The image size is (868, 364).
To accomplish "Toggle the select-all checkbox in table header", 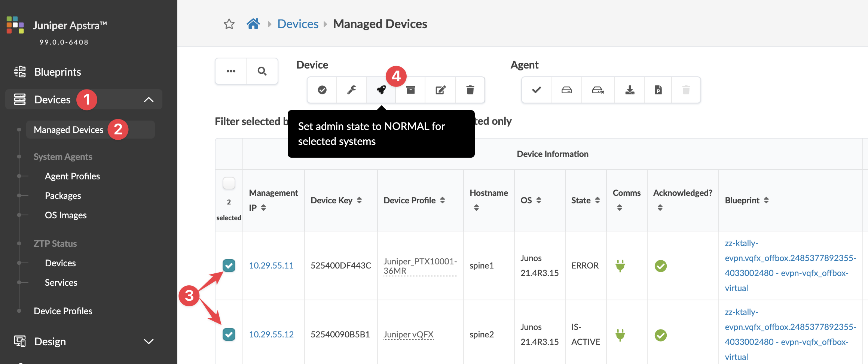I will point(229,183).
